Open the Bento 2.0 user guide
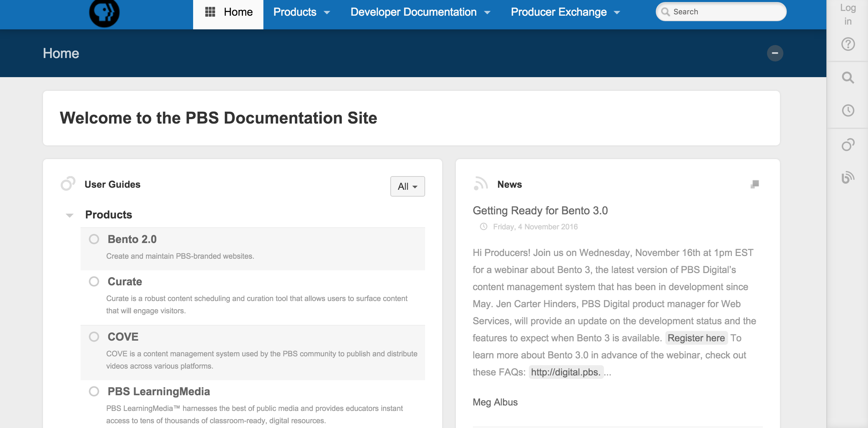868x428 pixels. 132,239
